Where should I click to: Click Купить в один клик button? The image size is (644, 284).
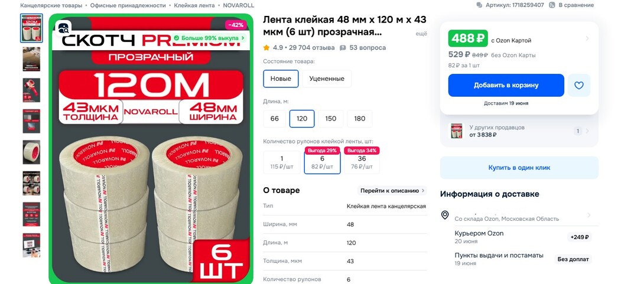coord(519,168)
